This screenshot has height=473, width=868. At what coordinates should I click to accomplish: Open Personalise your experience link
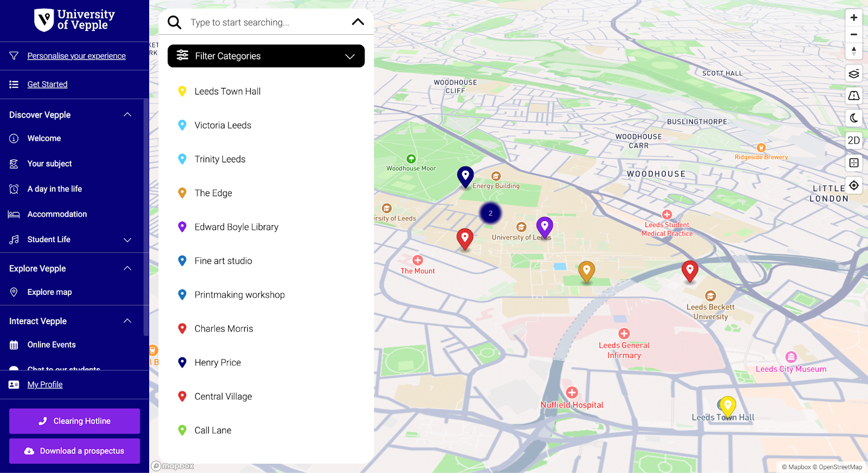[x=76, y=56]
